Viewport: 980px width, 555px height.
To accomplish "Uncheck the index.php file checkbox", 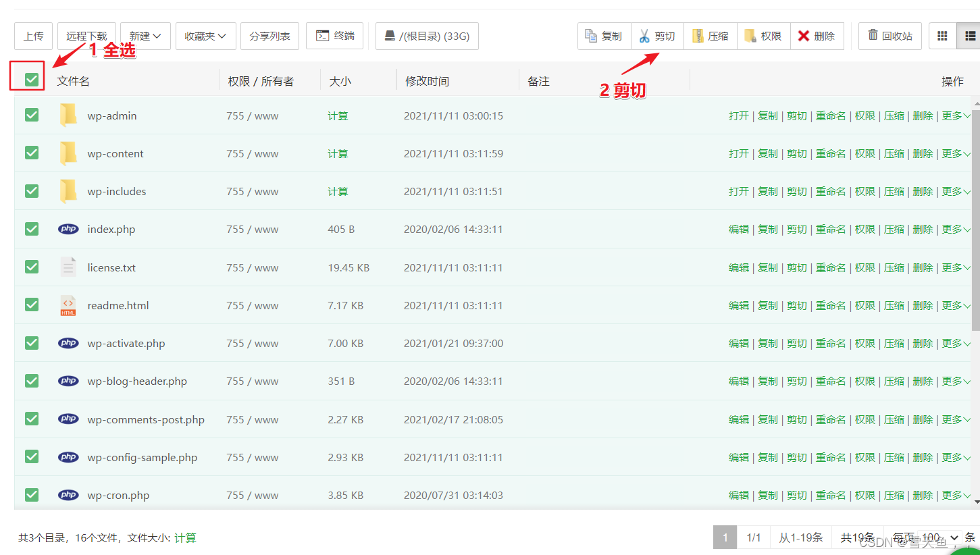I will coord(32,229).
